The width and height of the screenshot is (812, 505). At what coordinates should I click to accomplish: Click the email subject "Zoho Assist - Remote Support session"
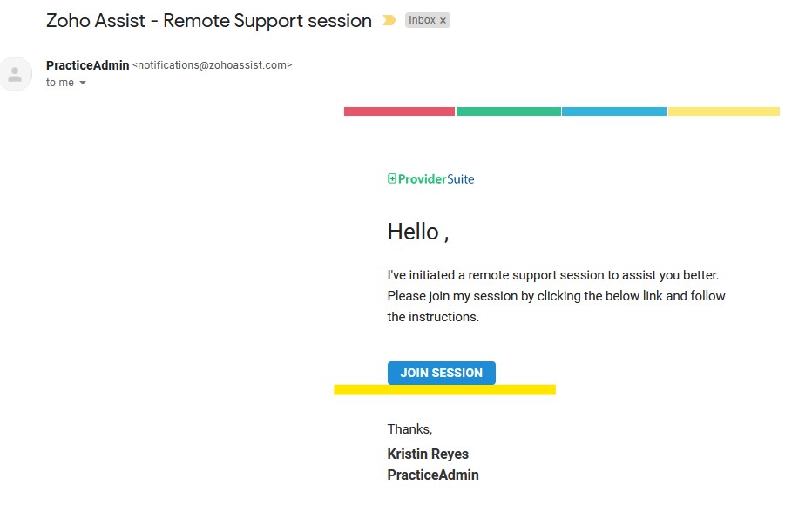click(x=209, y=21)
